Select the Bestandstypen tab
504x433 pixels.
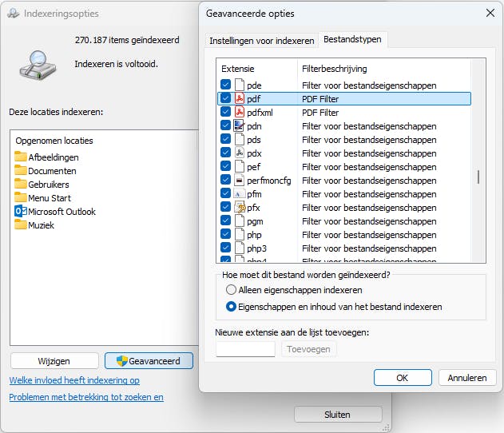click(x=352, y=39)
